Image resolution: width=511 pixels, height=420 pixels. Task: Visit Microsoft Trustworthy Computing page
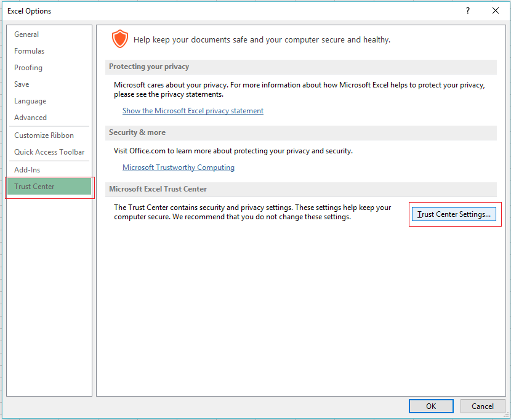[179, 167]
